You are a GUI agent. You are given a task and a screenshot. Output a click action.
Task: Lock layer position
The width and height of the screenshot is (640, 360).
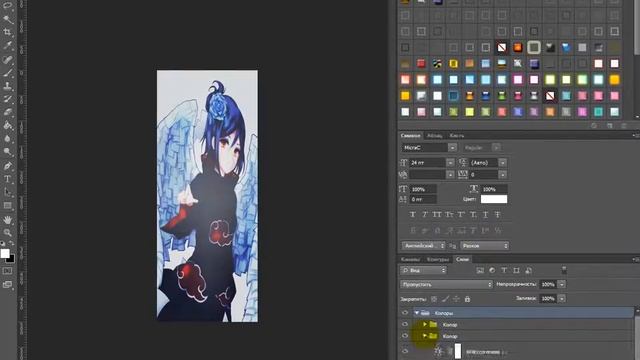pyautogui.click(x=456, y=299)
